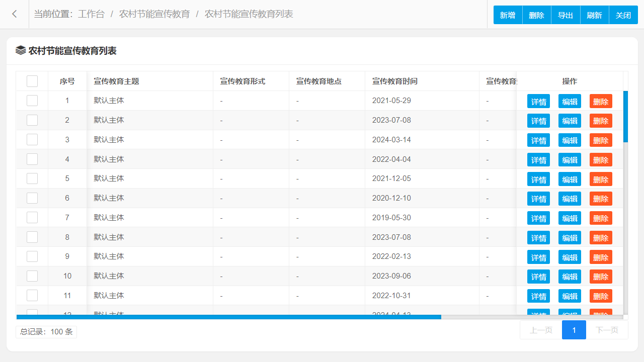Click the orange 删除 in row 1
This screenshot has width=644, height=362.
click(x=601, y=101)
